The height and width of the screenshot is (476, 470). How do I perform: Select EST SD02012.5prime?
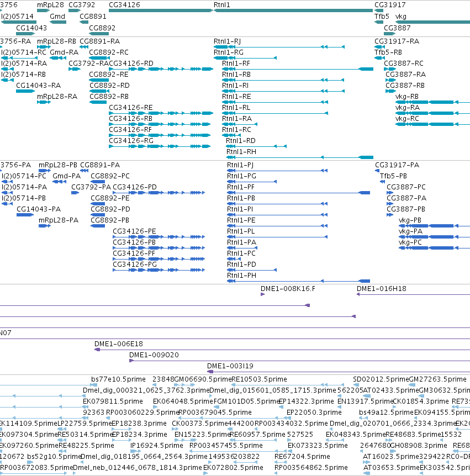[381, 379]
